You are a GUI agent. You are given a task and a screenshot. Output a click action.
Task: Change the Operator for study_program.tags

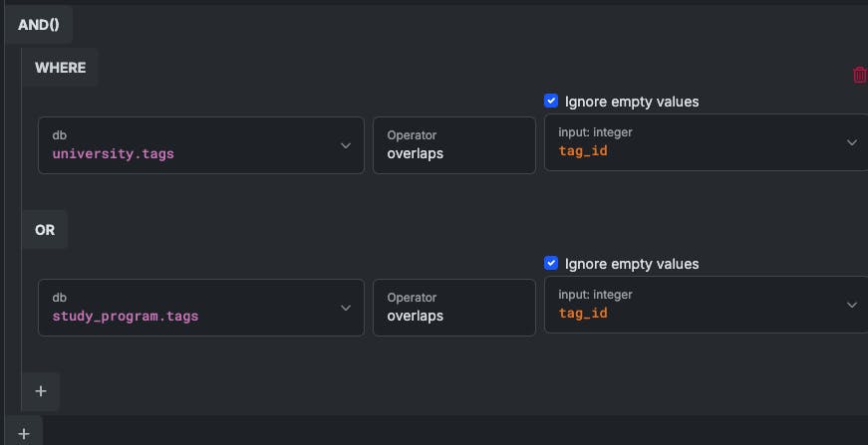tap(454, 308)
